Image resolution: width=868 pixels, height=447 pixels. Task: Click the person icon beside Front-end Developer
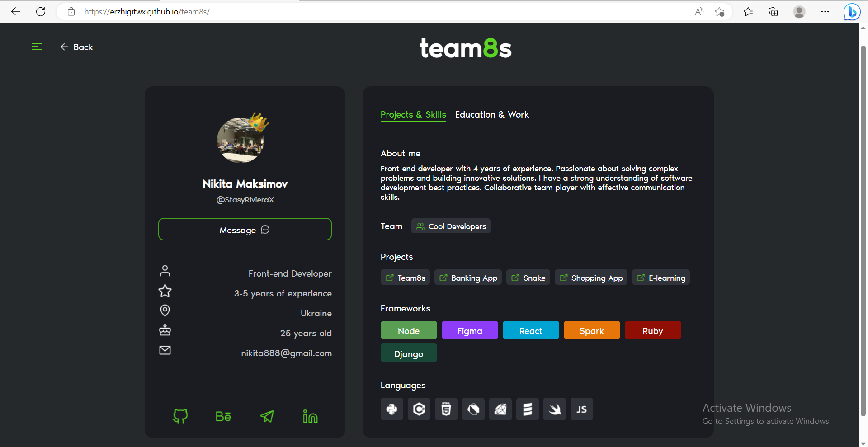[165, 271]
